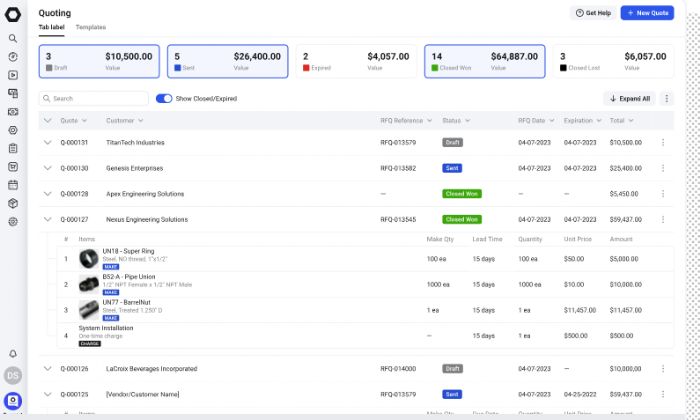This screenshot has height=420, width=700.
Task: Open row menu for Q-000126
Action: point(663,369)
